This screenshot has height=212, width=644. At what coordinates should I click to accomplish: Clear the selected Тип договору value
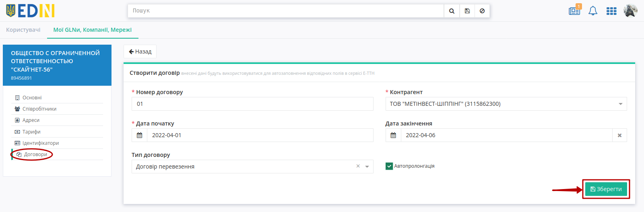coord(358,166)
